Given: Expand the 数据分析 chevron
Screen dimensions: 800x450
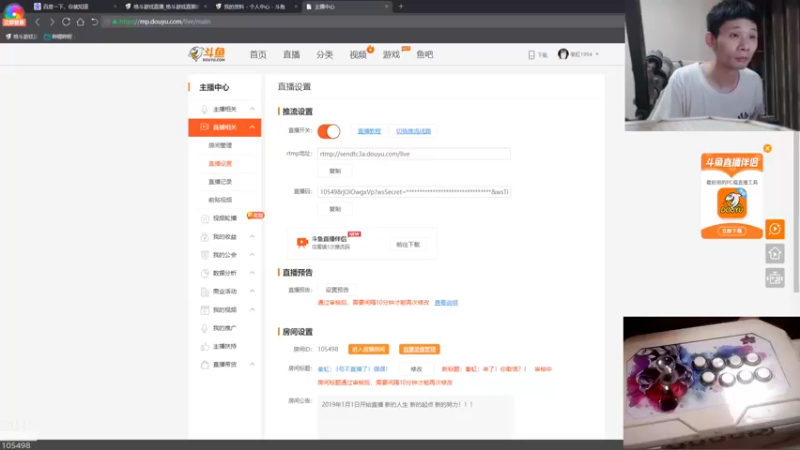Looking at the screenshot, I should pos(252,273).
